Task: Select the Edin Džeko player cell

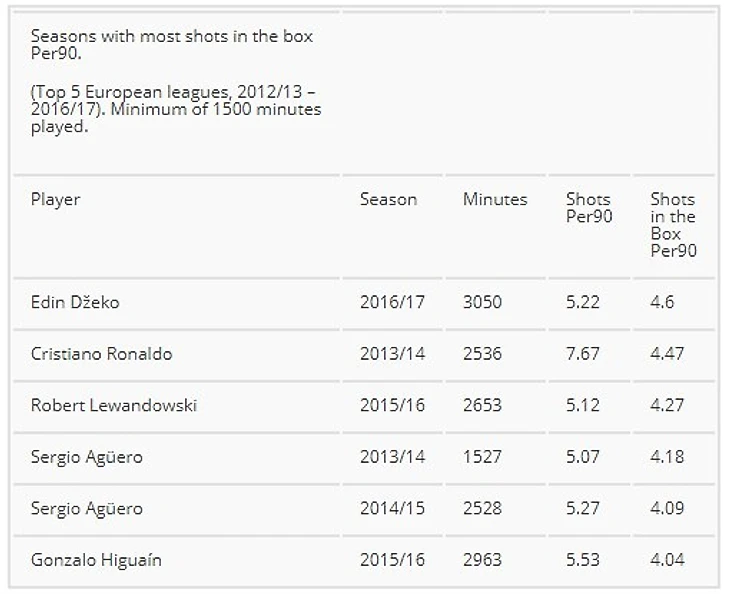Action: point(75,302)
